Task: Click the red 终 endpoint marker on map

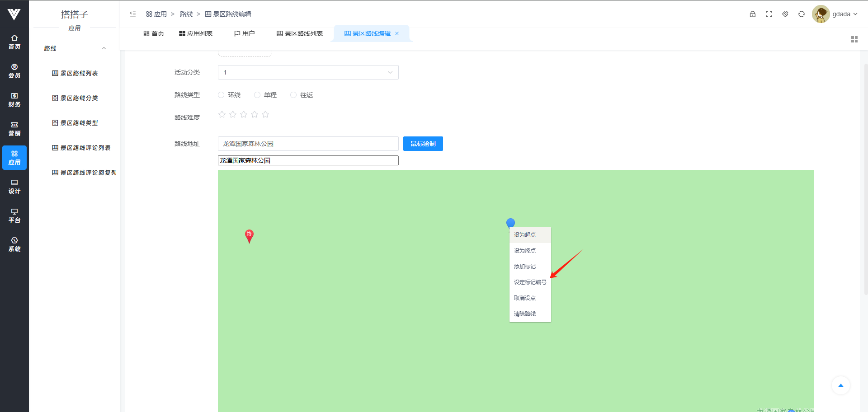Action: (249, 235)
